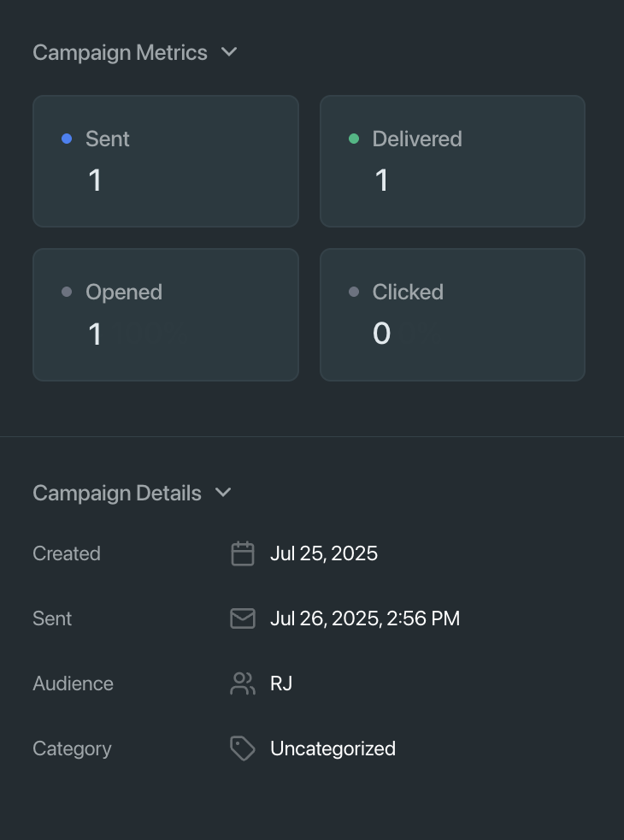Select the audience people icon beside RJ
624x840 pixels.
[x=243, y=683]
